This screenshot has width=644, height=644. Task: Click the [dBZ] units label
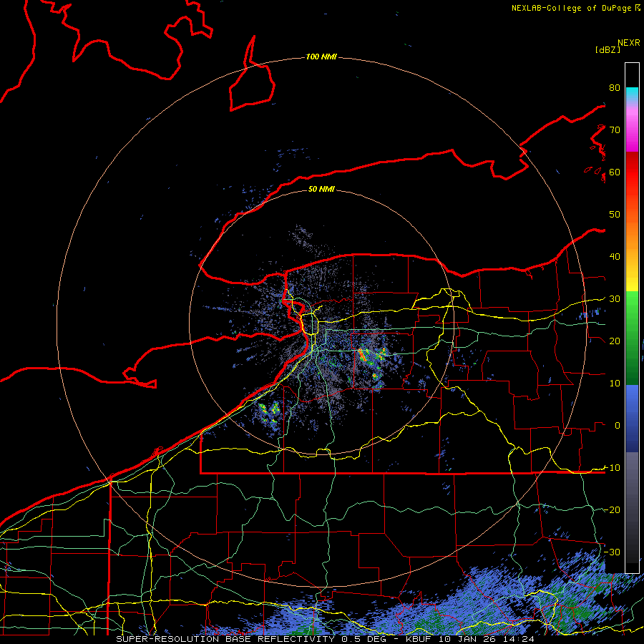[x=608, y=49]
